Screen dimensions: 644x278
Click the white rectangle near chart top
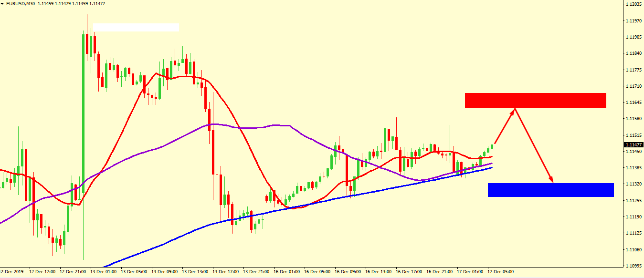pos(136,28)
